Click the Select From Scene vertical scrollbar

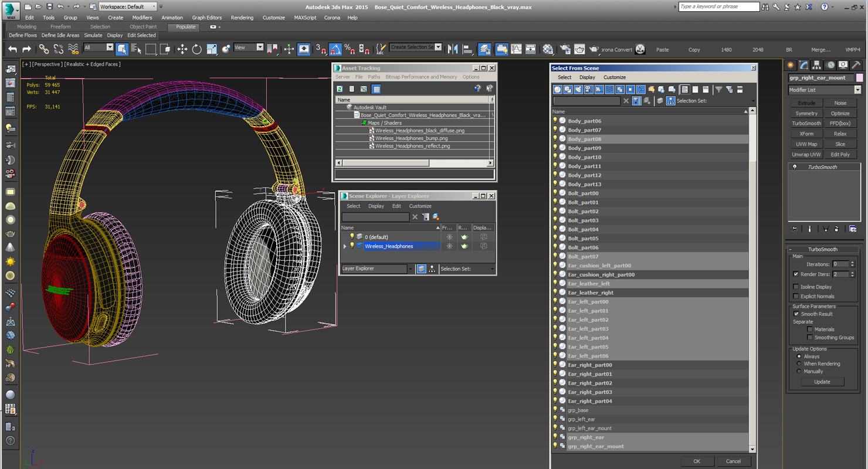[753, 281]
